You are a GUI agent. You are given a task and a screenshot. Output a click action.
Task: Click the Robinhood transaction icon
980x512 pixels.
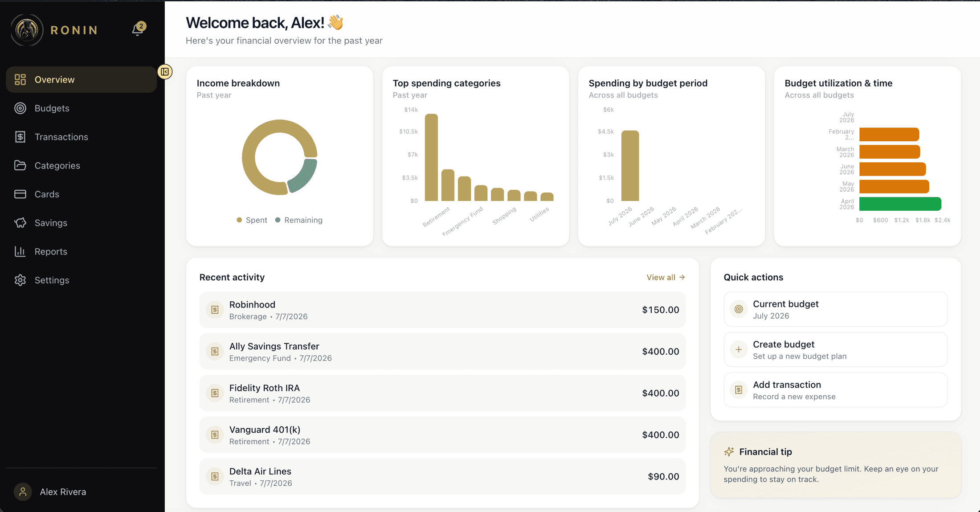pyautogui.click(x=215, y=310)
